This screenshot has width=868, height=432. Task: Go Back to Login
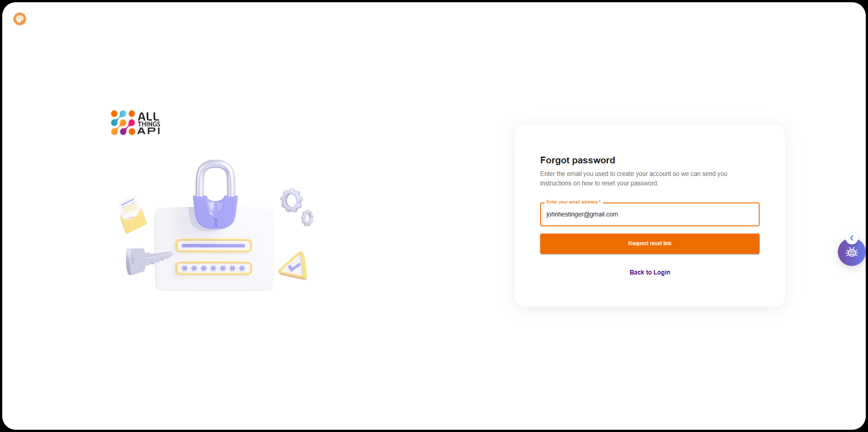pyautogui.click(x=649, y=272)
